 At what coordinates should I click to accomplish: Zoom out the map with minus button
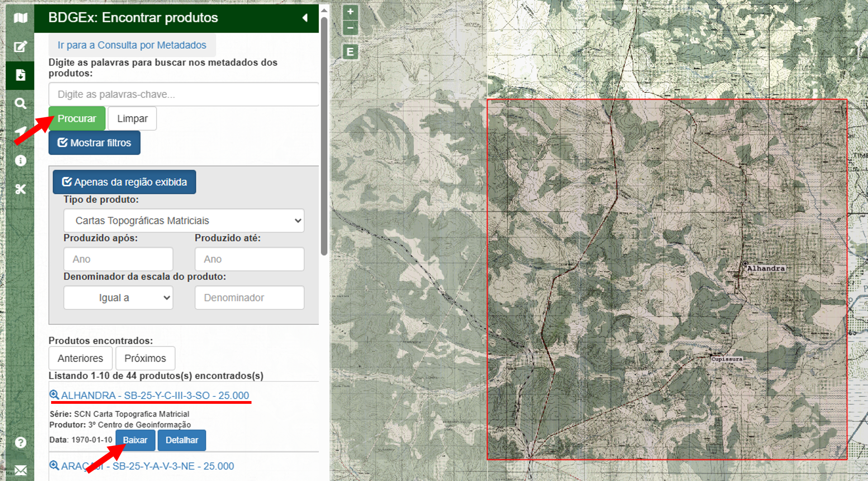pos(350,28)
